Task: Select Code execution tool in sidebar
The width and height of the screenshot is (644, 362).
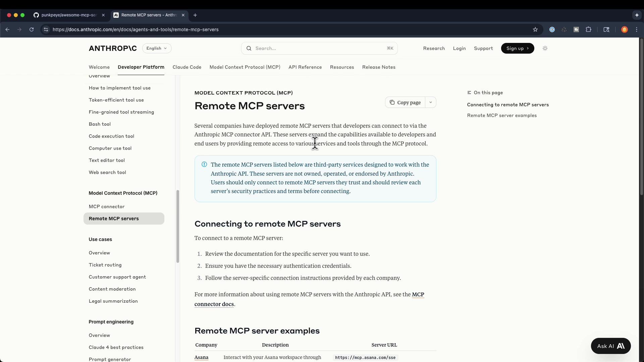Action: click(x=111, y=136)
